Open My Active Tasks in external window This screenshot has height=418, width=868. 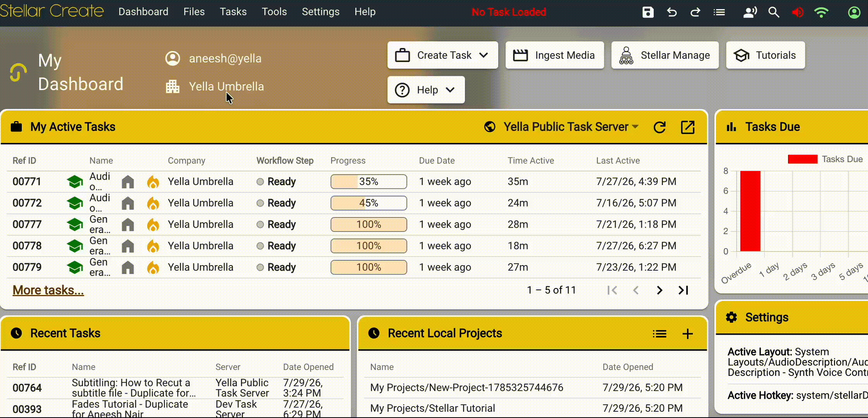click(x=687, y=127)
